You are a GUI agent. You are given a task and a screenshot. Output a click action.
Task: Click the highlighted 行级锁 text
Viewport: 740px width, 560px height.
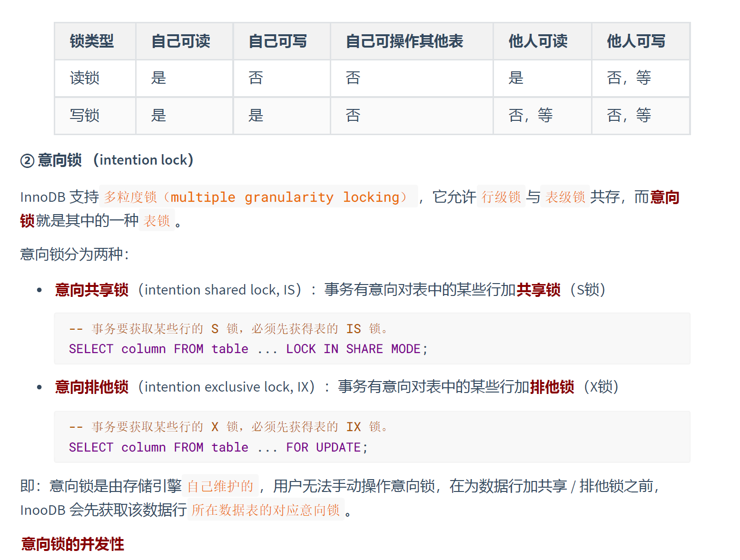tap(501, 197)
